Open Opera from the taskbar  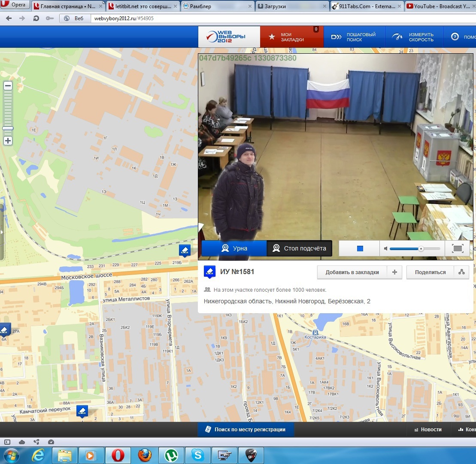118,455
